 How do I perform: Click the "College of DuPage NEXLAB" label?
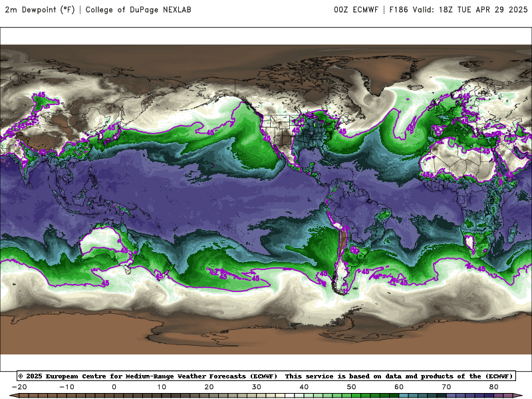[138, 10]
